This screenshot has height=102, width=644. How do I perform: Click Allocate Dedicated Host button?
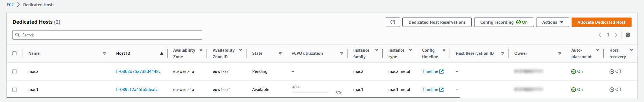601,22
